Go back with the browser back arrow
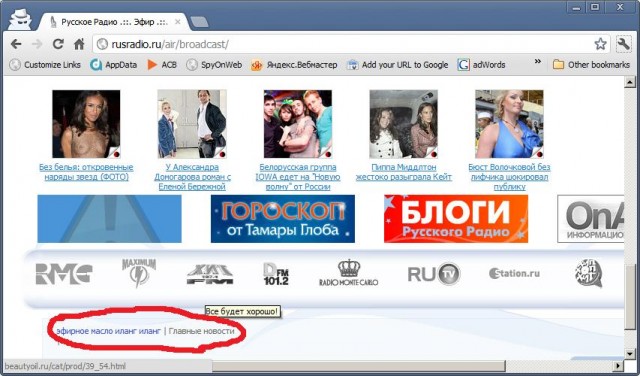Image resolution: width=640 pixels, height=376 pixels. tap(16, 44)
